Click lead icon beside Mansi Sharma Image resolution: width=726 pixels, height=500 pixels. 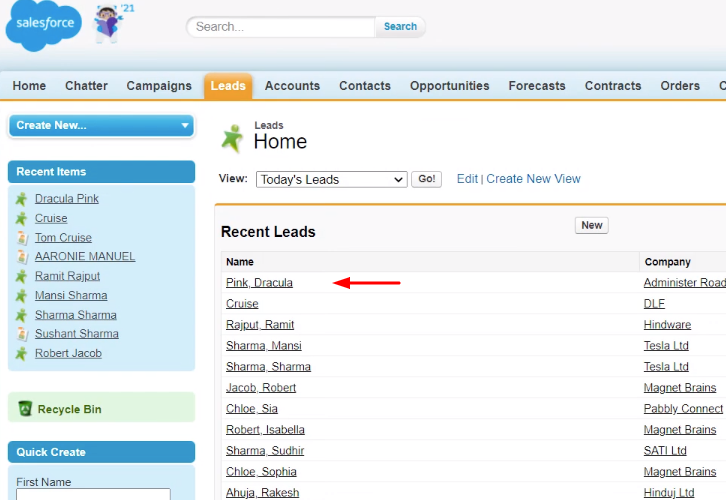point(21,296)
